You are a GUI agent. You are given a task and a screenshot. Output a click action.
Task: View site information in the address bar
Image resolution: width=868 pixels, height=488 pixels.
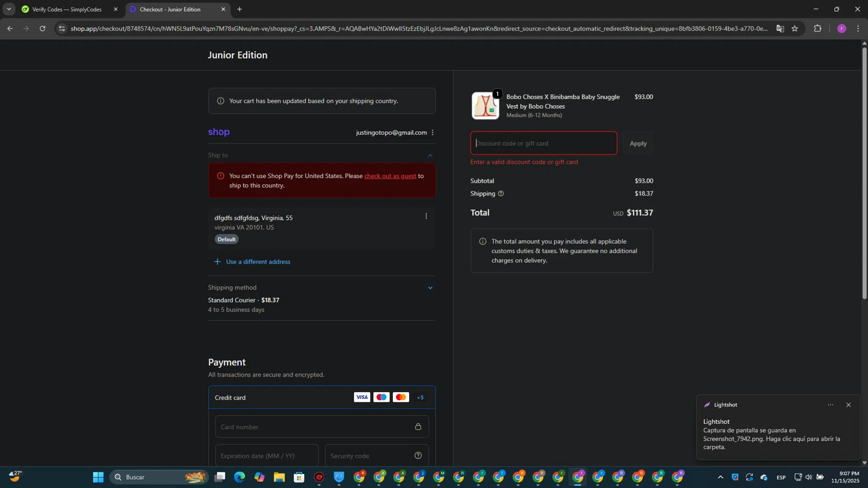pos(62,28)
